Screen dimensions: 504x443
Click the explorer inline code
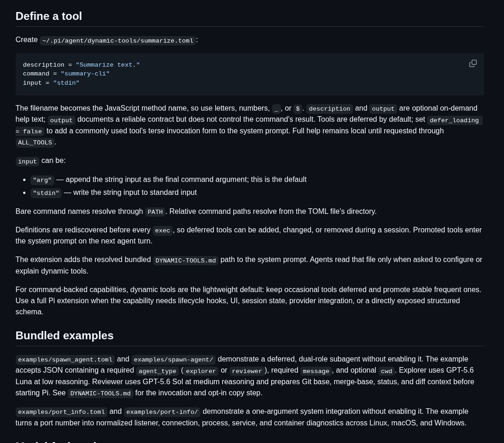coord(201,371)
